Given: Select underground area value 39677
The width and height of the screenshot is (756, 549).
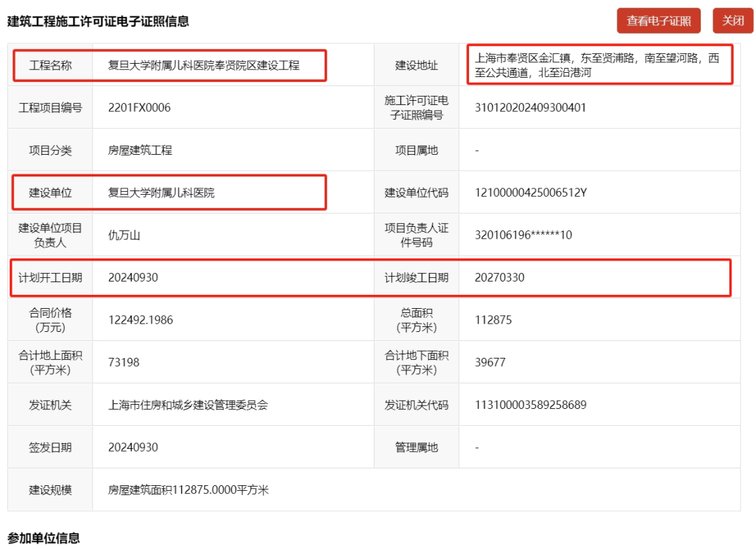Looking at the screenshot, I should 490,362.
